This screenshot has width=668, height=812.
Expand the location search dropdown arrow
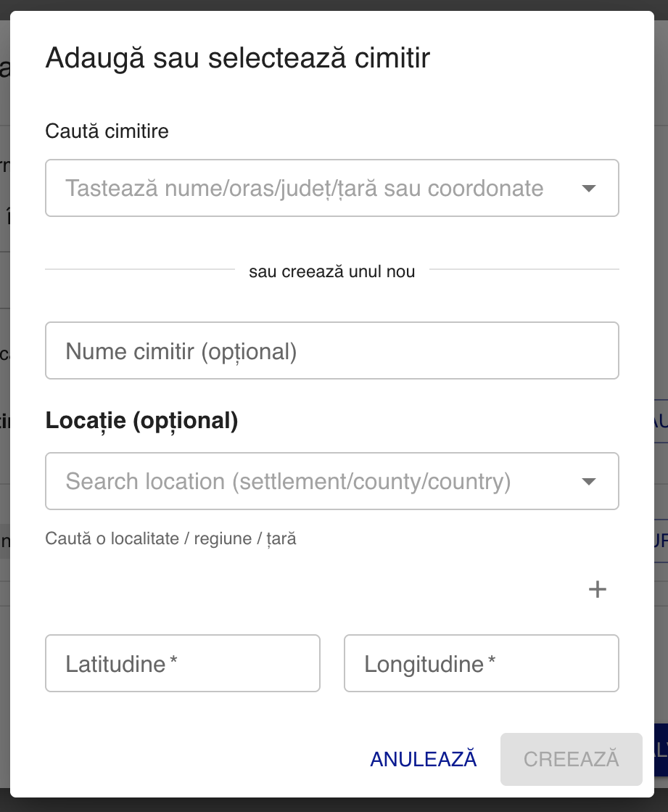[589, 481]
